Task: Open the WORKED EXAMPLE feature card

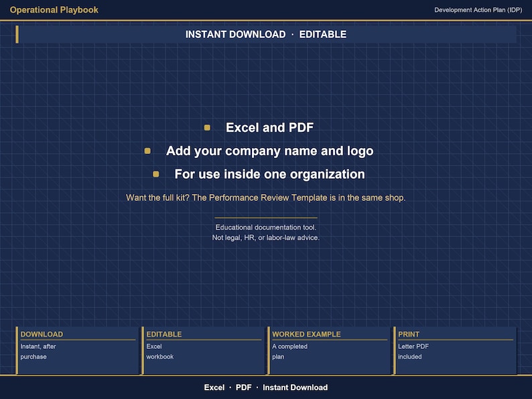Action: [x=329, y=351]
